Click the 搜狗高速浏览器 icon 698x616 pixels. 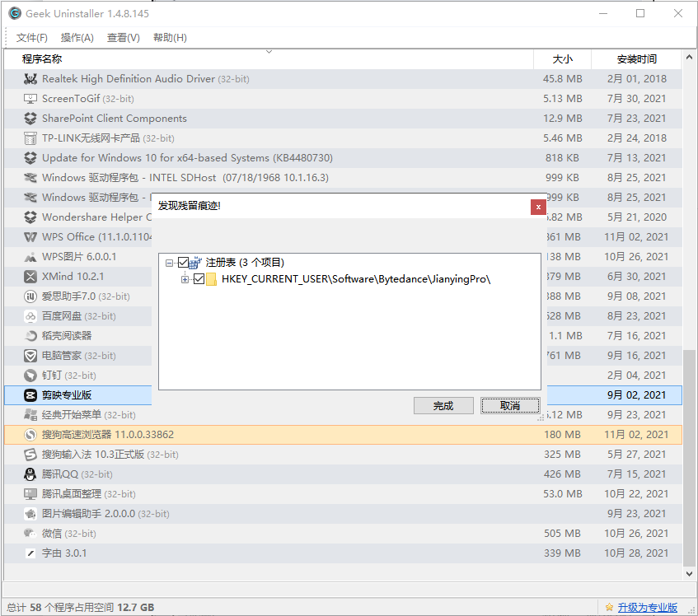[30, 435]
